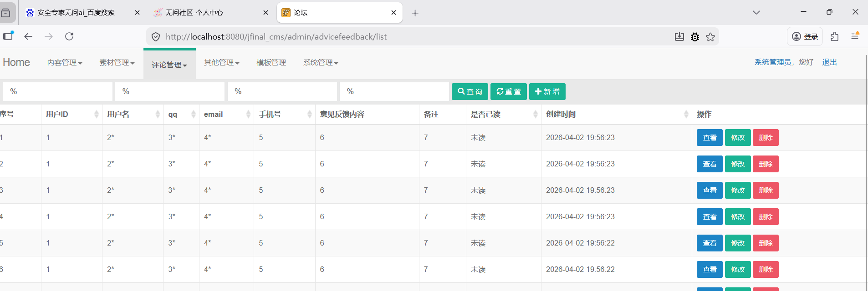The image size is (868, 291).
Task: Go to Home in the navigation bar
Action: [16, 62]
